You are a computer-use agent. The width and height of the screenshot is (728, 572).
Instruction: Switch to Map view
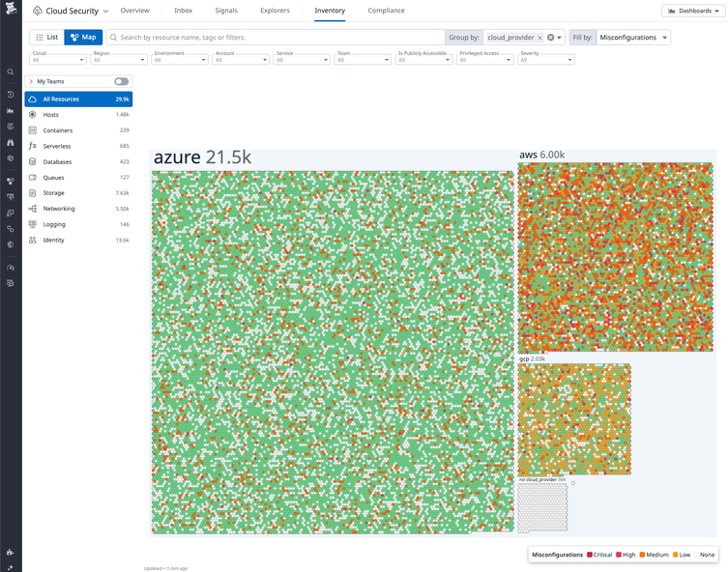click(x=83, y=37)
